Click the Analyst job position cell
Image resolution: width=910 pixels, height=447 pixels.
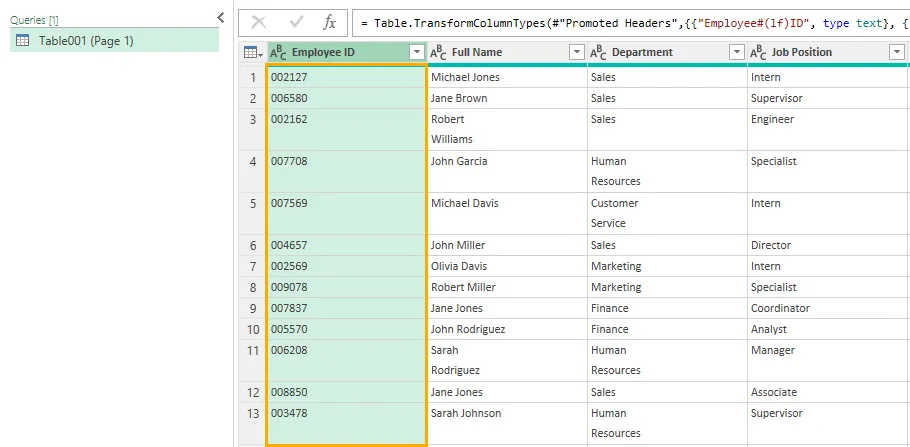828,329
